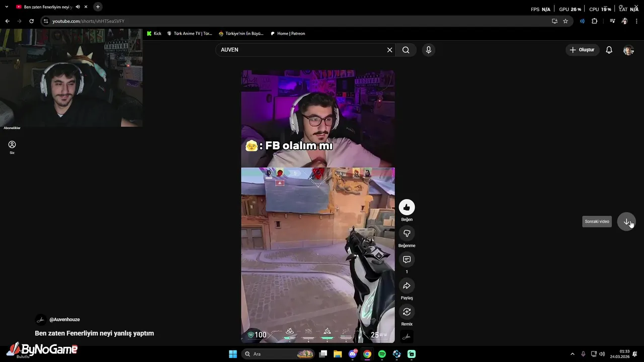This screenshot has height=362, width=644.
Task: Open the Türk Anime TV bookmark
Action: pyautogui.click(x=189, y=34)
